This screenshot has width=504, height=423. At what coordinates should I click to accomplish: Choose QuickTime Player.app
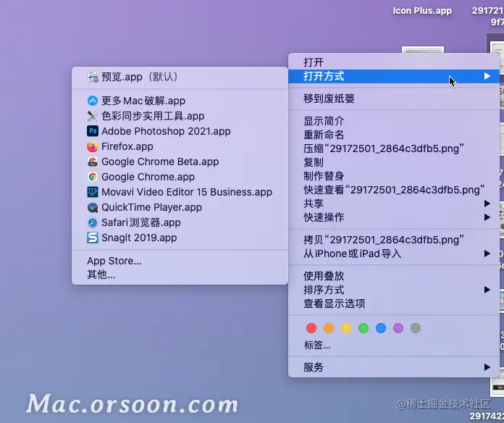(180, 207)
